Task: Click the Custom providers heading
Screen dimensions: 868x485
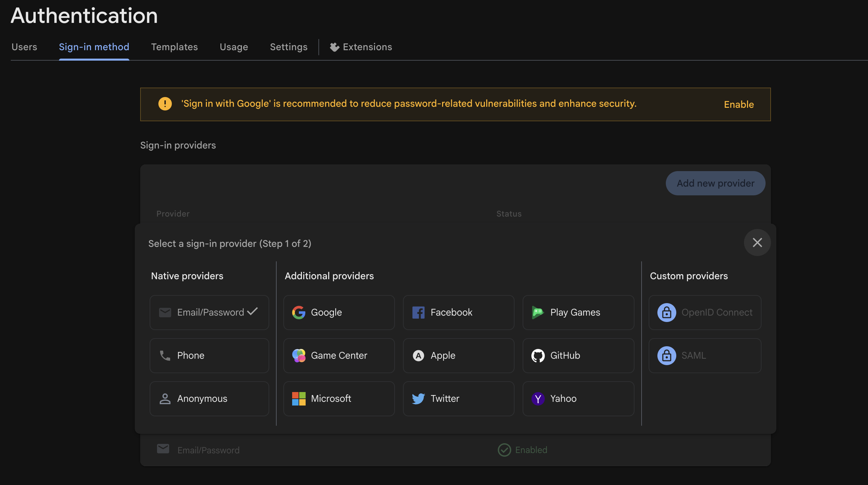Action: click(x=689, y=276)
